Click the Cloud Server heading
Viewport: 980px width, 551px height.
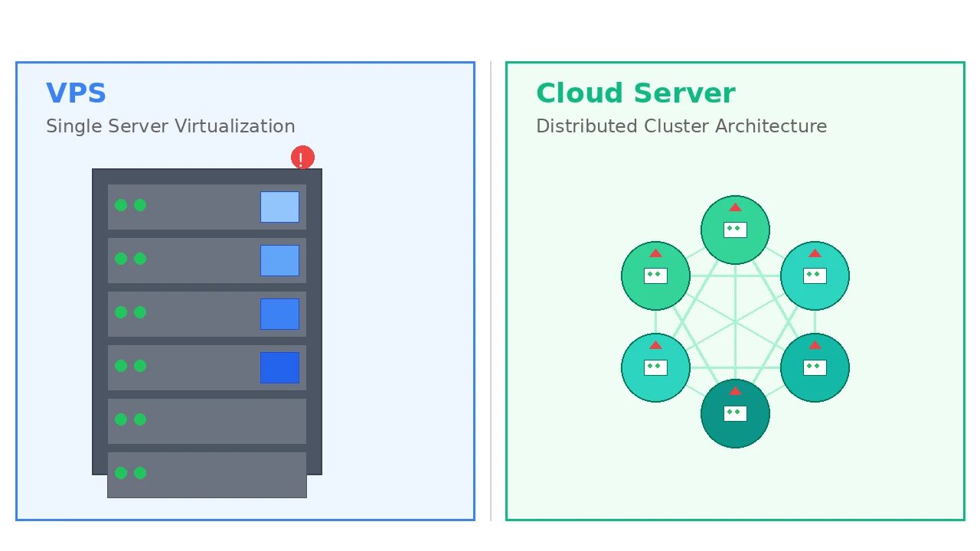pyautogui.click(x=635, y=93)
